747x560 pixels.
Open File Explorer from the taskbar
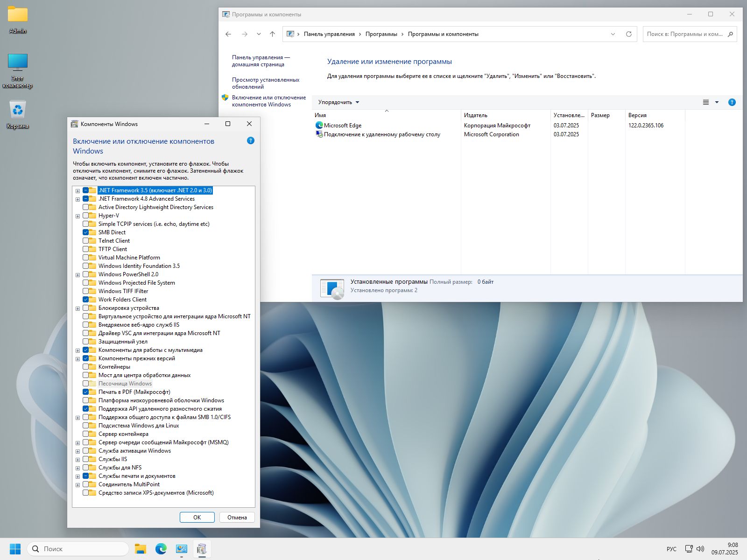[x=141, y=549]
